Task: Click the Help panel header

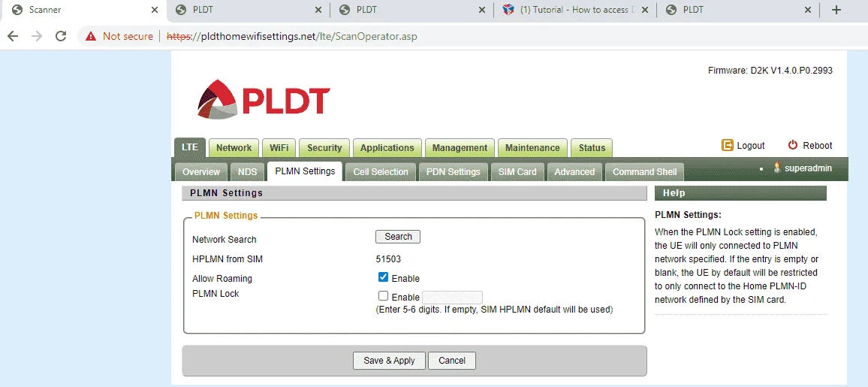Action: (740, 193)
